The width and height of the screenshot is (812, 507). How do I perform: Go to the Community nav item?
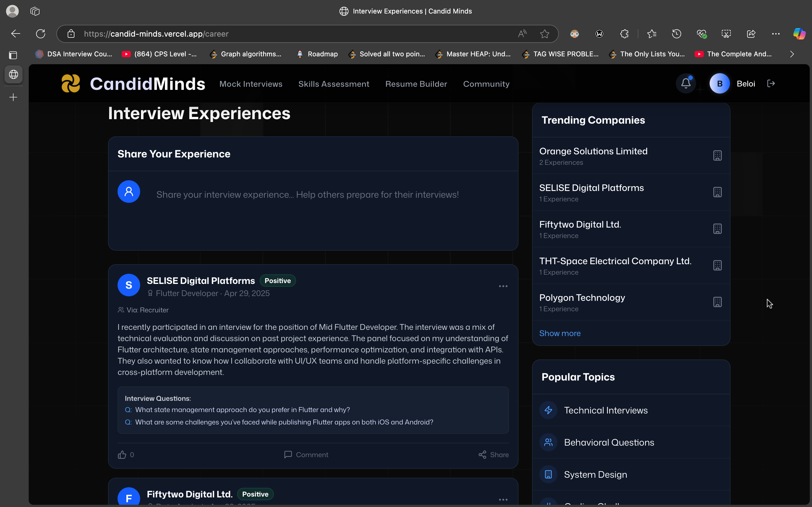486,84
